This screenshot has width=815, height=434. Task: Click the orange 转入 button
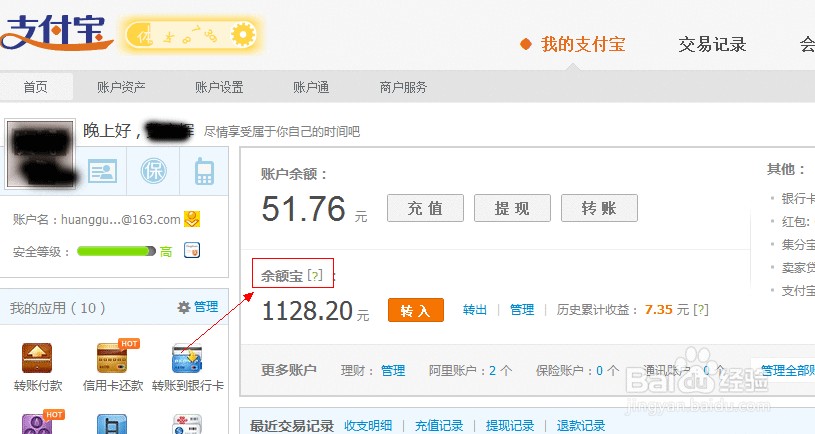416,310
